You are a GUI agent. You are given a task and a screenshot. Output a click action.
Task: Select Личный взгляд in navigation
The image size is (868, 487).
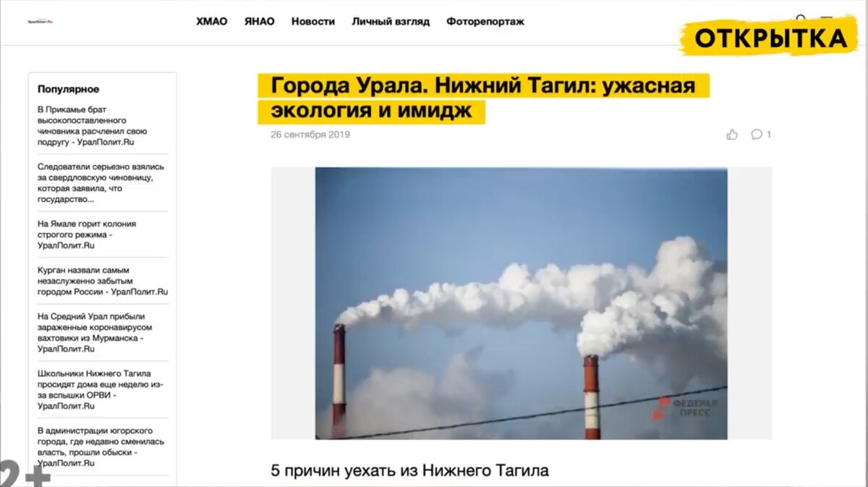pos(391,22)
